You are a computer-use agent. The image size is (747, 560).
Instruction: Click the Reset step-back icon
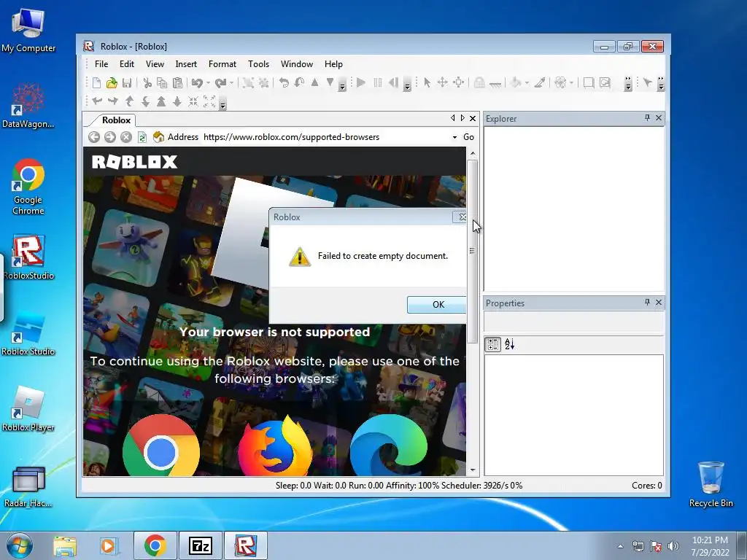(x=393, y=83)
